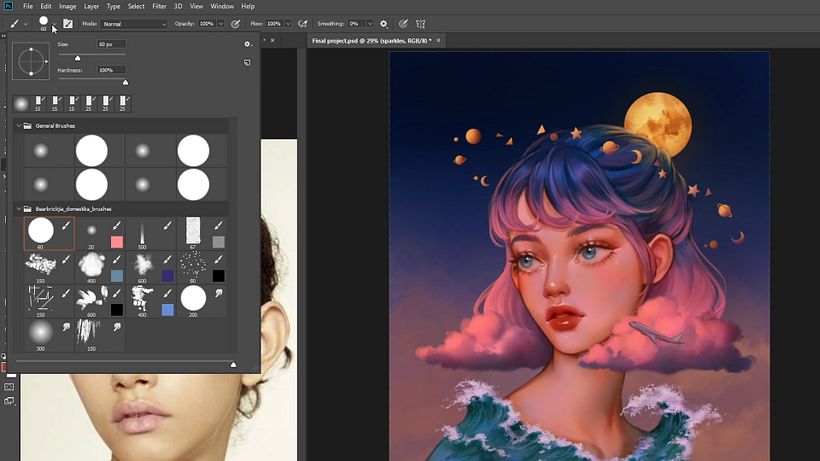Enable airbrush-style build-up icon
This screenshot has width=820, height=461.
point(302,24)
